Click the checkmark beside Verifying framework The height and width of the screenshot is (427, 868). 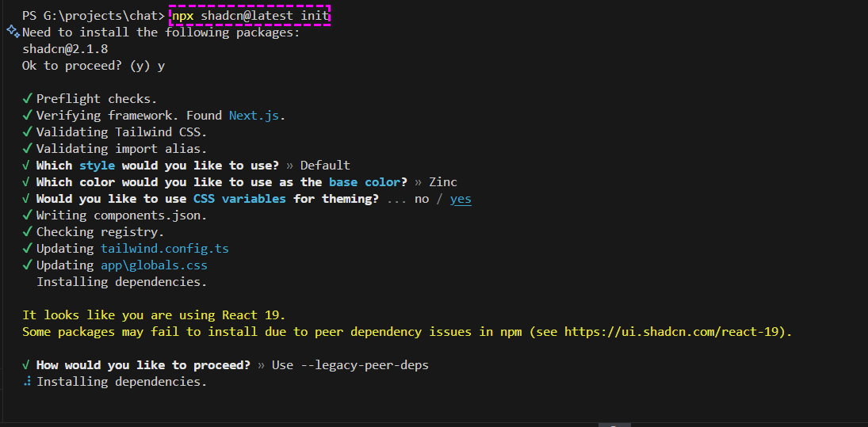coord(27,116)
